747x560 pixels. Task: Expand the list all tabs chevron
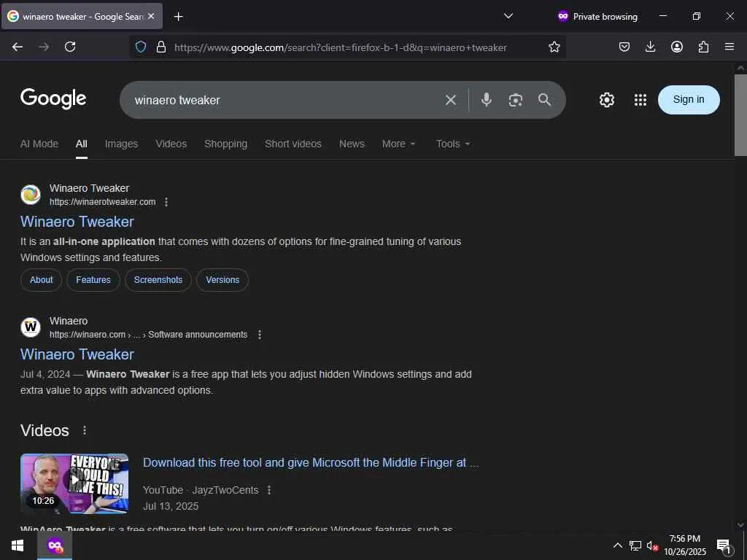click(508, 16)
